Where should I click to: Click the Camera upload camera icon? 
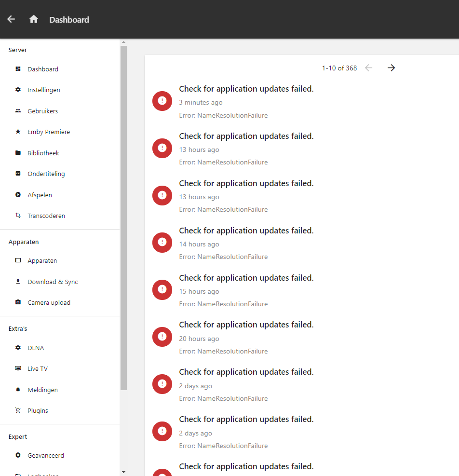[x=18, y=302]
